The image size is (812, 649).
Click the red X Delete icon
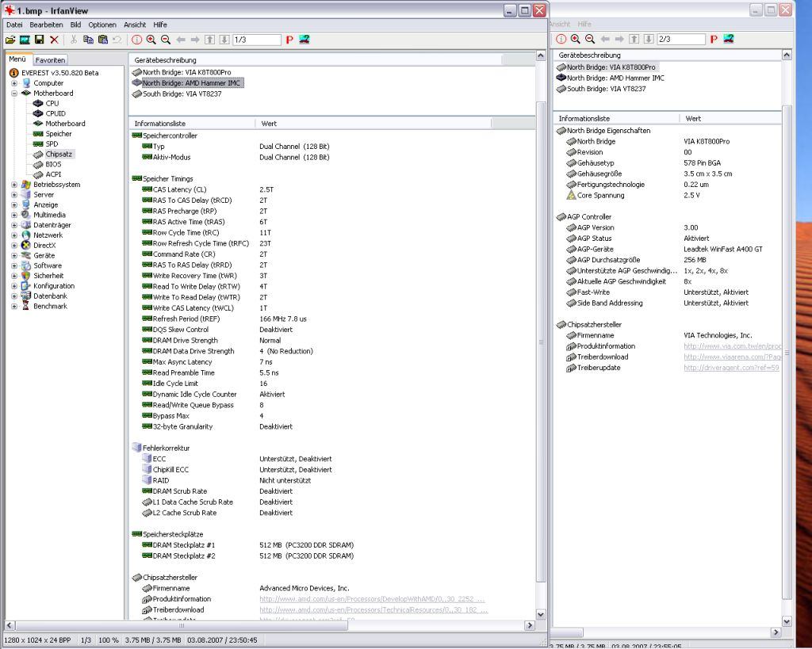pyautogui.click(x=54, y=40)
